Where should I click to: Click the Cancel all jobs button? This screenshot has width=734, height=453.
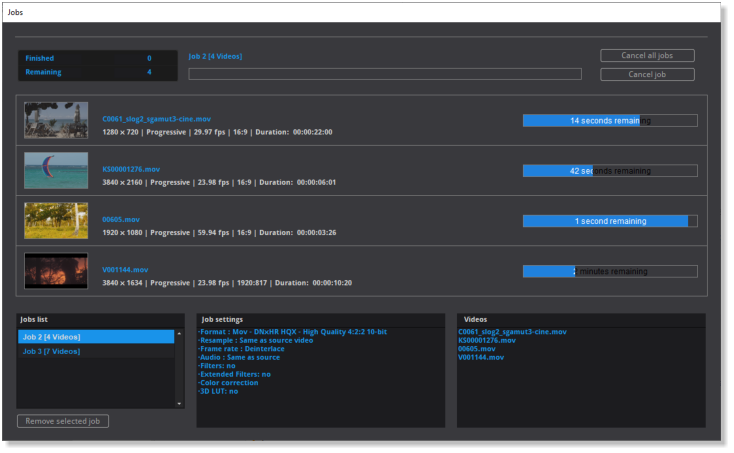[647, 55]
